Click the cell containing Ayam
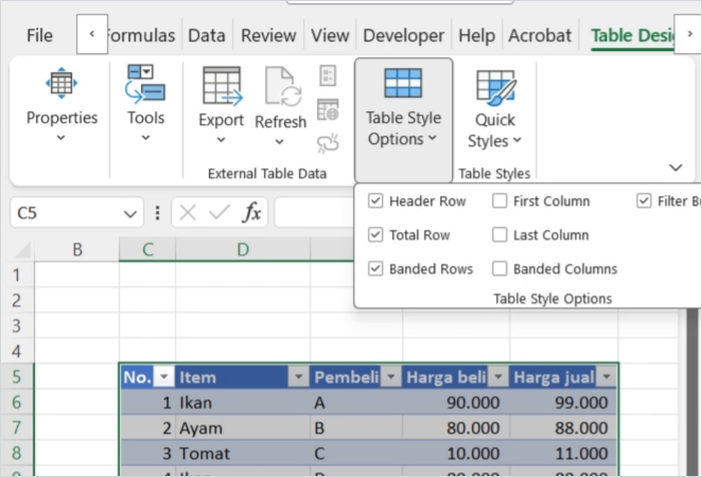The height and width of the screenshot is (477, 702). click(243, 428)
